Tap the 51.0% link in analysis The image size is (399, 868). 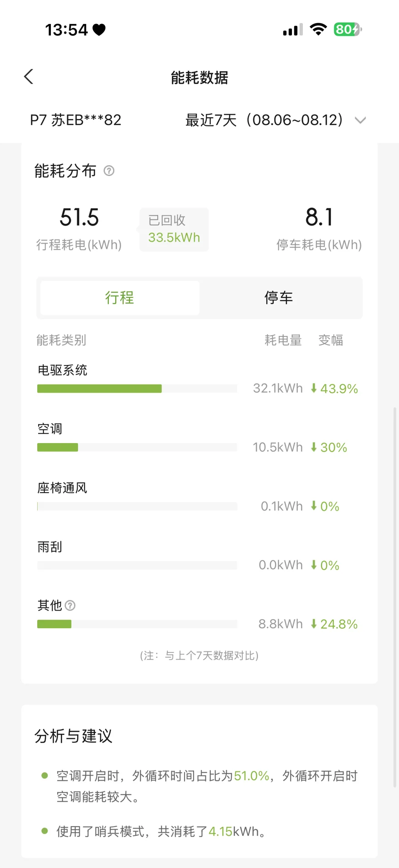click(252, 775)
